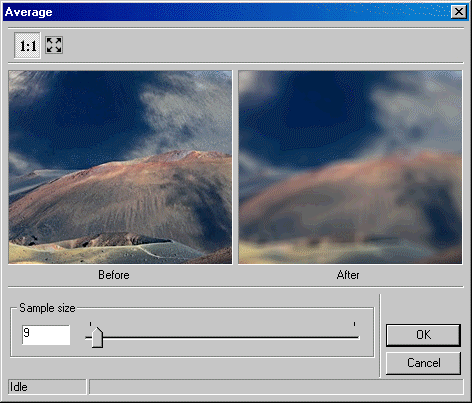The image size is (472, 403).
Task: Cancel the Average dialog
Action: click(423, 363)
